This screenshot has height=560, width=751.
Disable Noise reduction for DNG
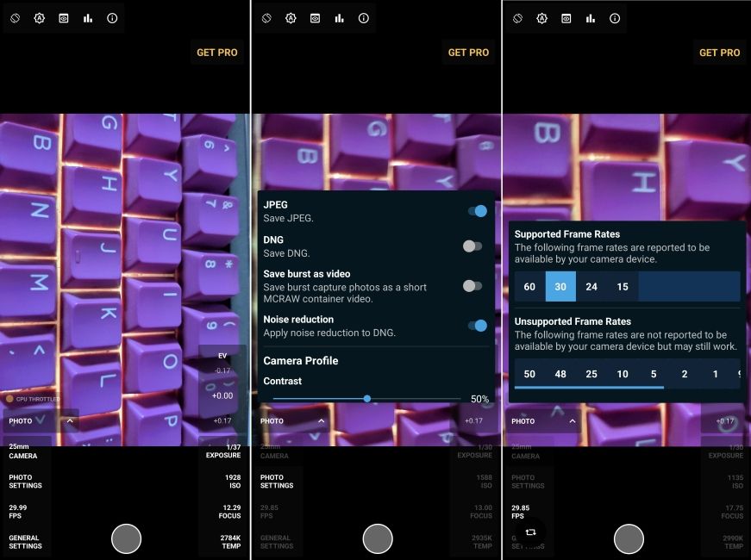pos(476,326)
